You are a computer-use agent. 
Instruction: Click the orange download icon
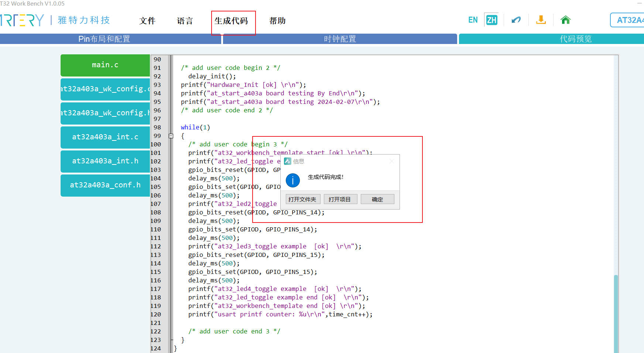(x=541, y=20)
